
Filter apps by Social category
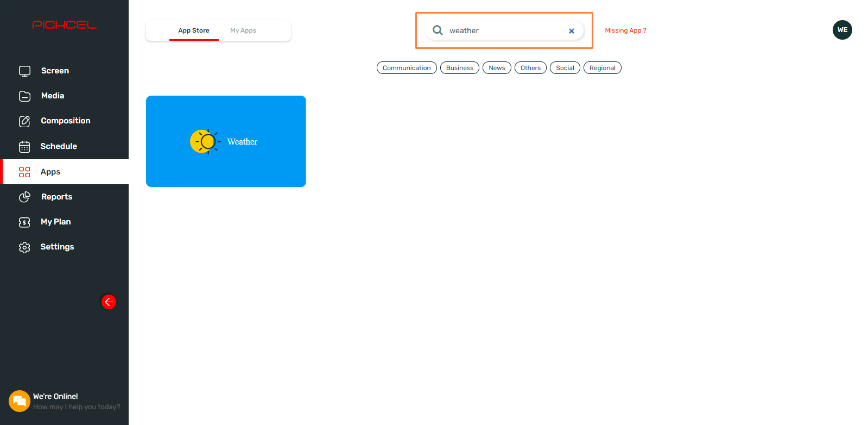(565, 68)
